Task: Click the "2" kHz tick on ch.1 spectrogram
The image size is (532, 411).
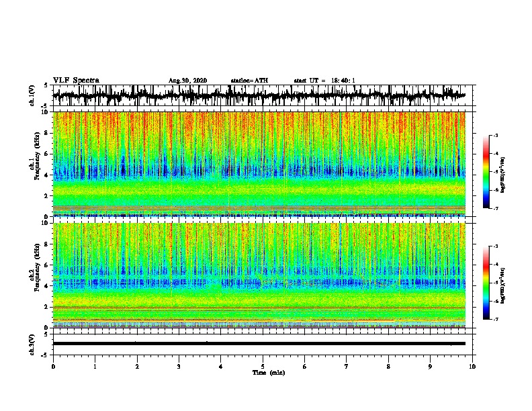Action: (x=46, y=196)
